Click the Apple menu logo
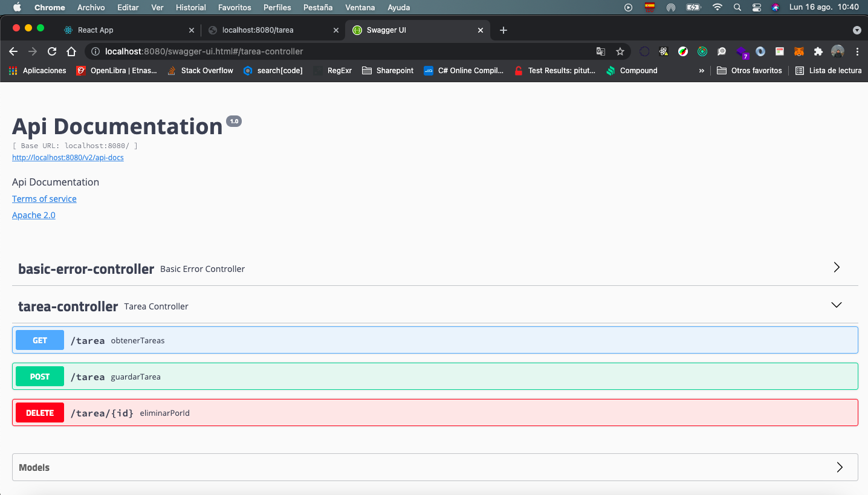This screenshot has width=868, height=495. point(16,7)
